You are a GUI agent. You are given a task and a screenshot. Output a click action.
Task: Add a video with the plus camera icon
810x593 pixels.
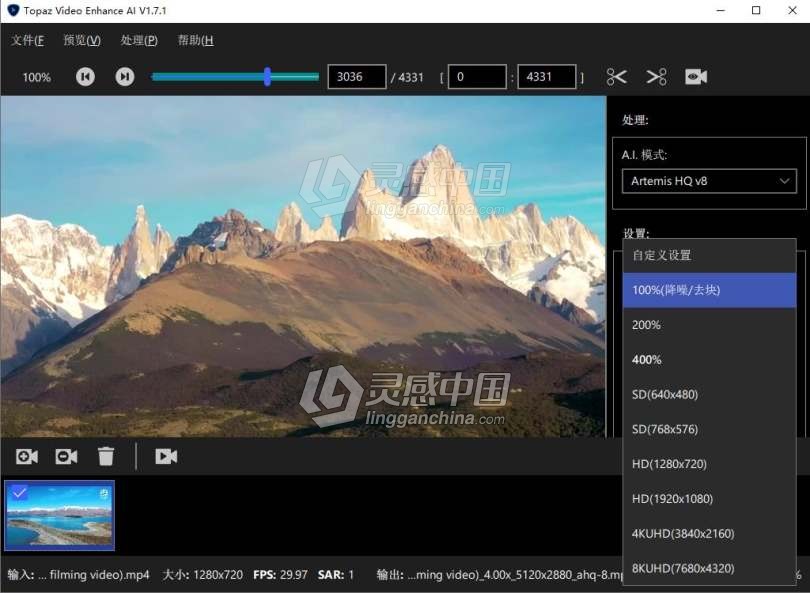27,456
